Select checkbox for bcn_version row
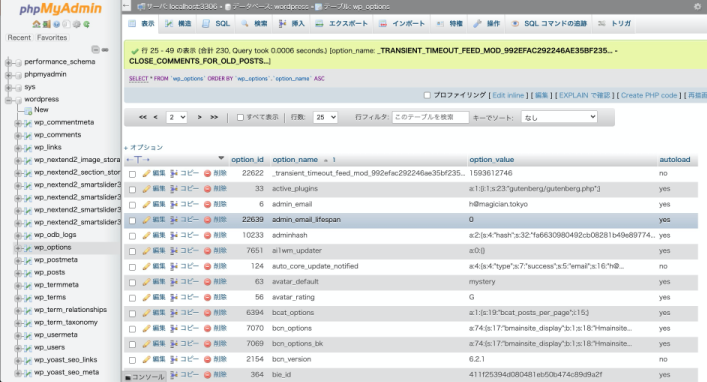The image size is (707, 382). point(133,360)
